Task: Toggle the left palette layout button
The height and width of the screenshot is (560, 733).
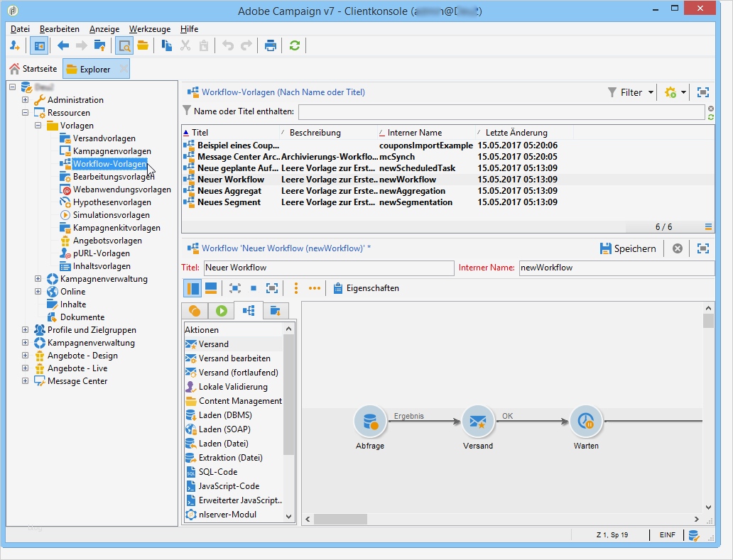Action: [192, 288]
